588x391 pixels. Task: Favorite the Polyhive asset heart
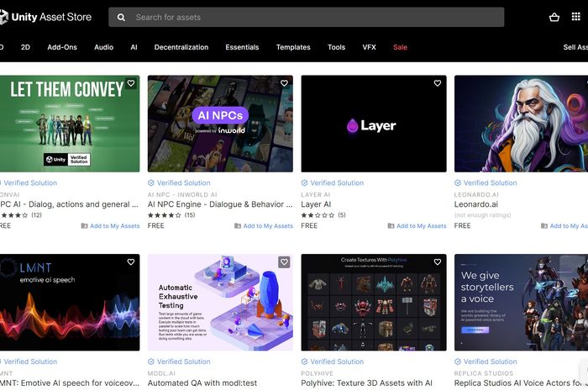[x=438, y=262]
